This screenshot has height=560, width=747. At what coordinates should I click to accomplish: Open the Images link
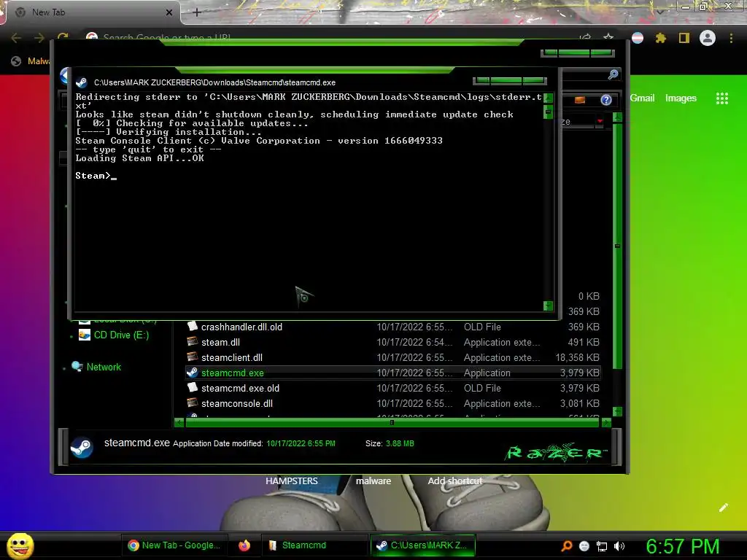pyautogui.click(x=681, y=98)
